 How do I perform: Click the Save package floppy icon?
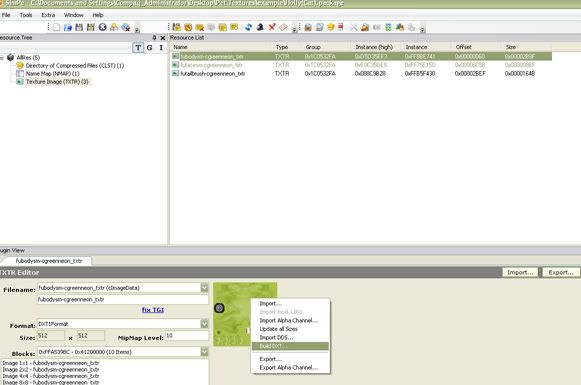79,27
